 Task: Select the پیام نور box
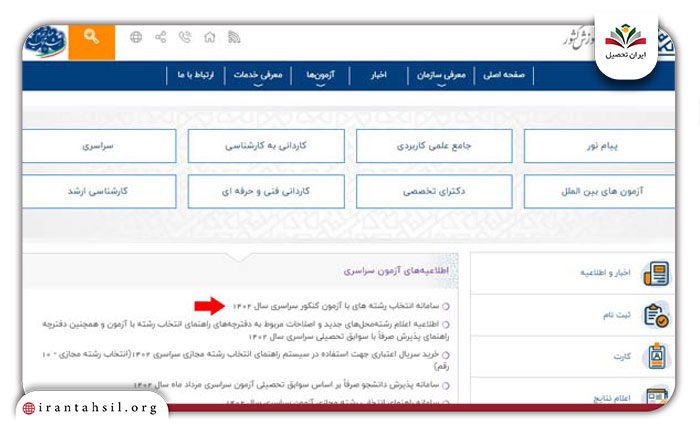tap(599, 146)
